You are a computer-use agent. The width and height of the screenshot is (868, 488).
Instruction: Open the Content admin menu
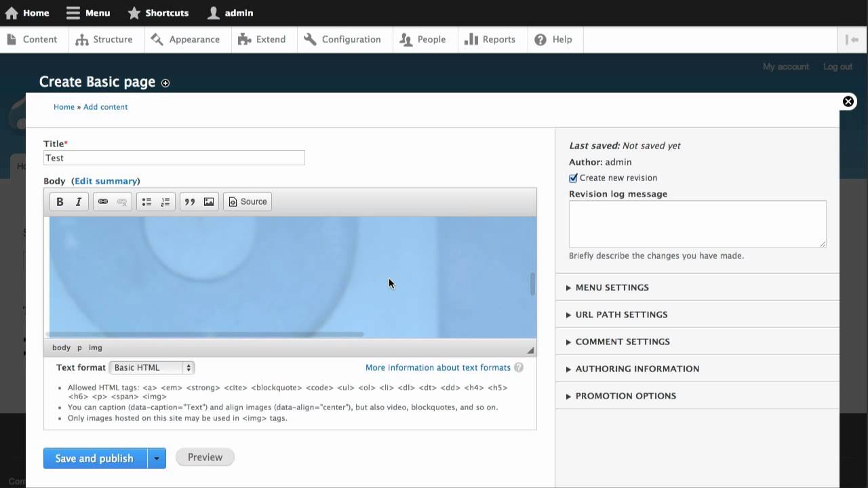coord(32,39)
